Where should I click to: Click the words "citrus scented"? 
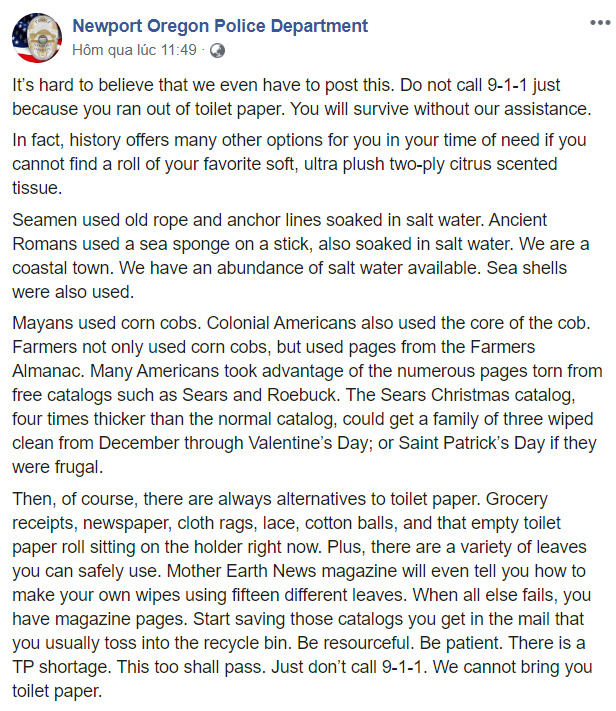(503, 164)
